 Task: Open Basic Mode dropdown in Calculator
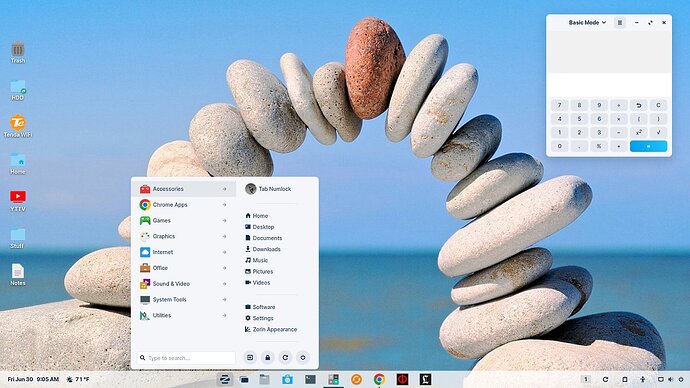coord(587,22)
